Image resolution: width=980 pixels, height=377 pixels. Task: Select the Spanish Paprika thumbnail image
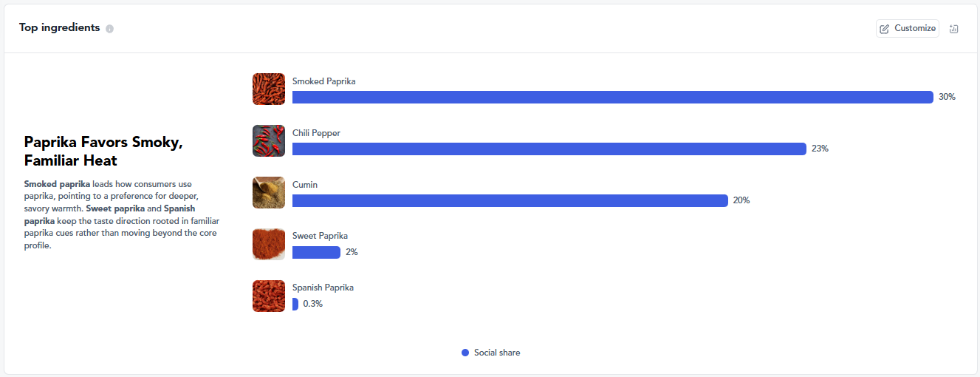(269, 296)
